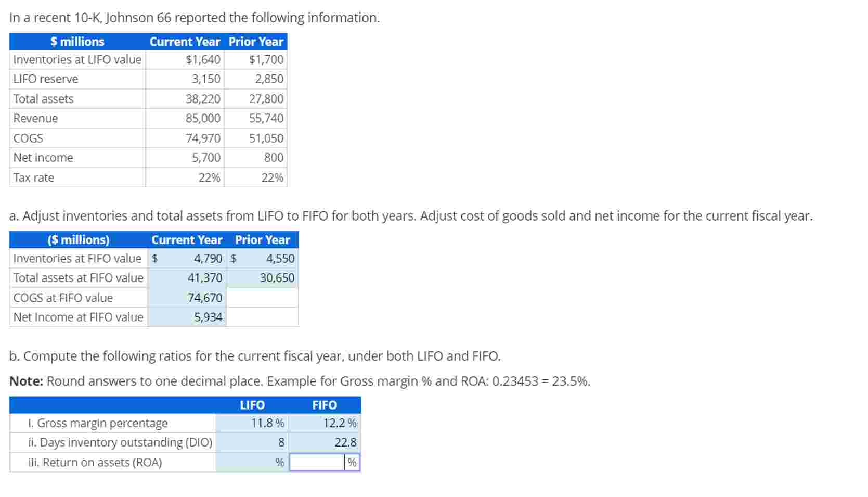Click the LIFO column header
The width and height of the screenshot is (868, 497).
click(x=252, y=405)
